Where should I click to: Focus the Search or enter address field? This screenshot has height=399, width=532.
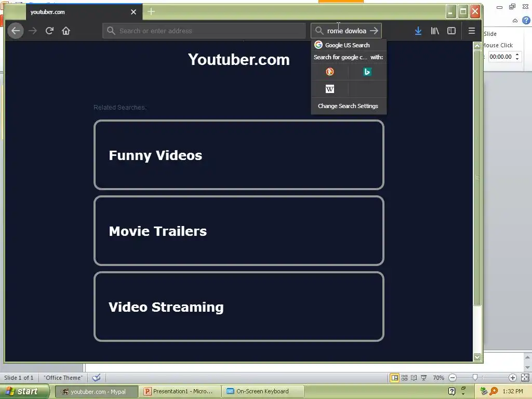[204, 31]
